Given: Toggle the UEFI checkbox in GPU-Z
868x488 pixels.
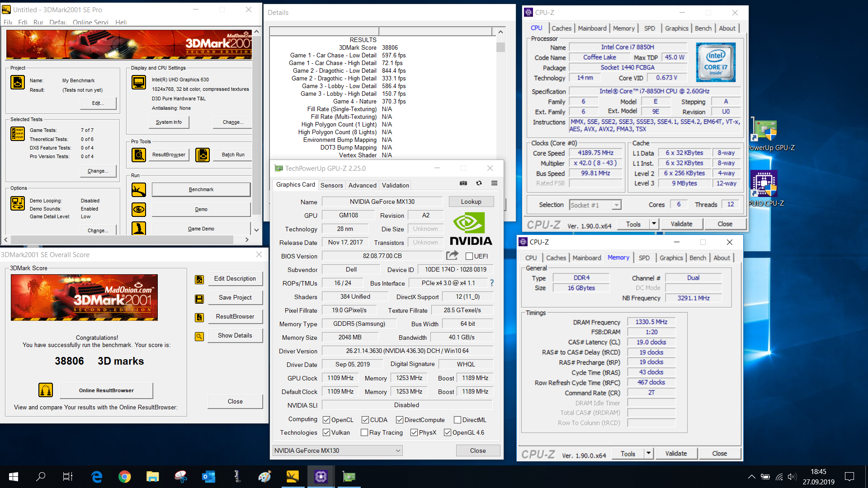Looking at the screenshot, I should [x=469, y=256].
